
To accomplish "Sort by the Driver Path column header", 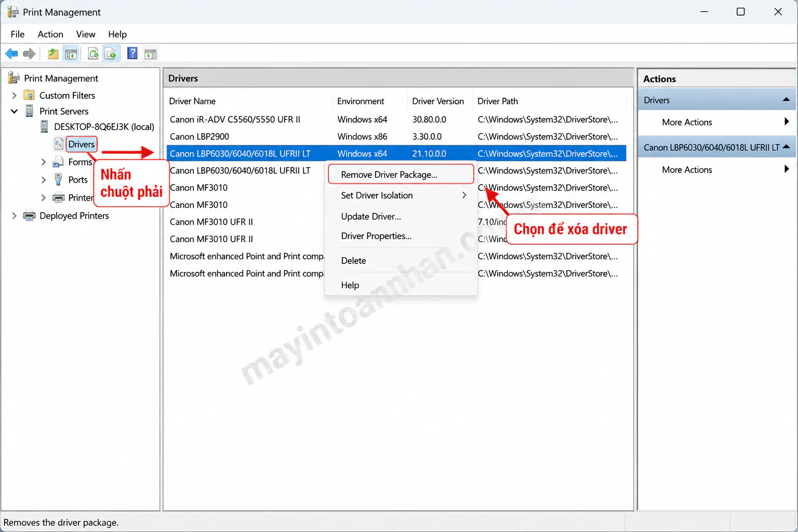I will pos(550,101).
